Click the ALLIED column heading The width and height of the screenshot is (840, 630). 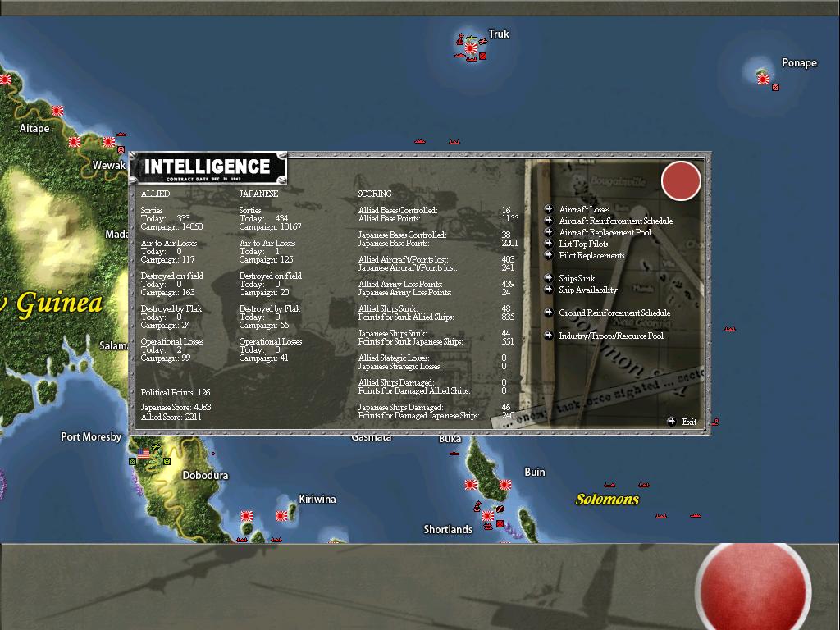[155, 194]
